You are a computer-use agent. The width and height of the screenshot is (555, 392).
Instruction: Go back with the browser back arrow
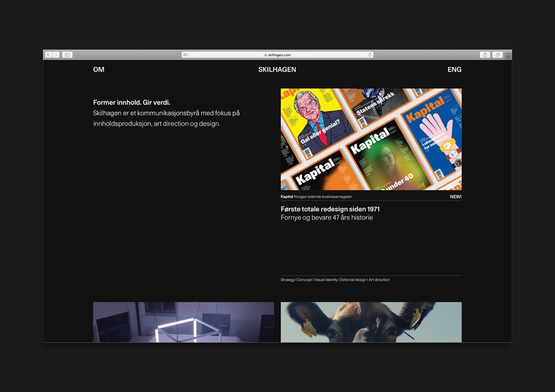point(48,55)
